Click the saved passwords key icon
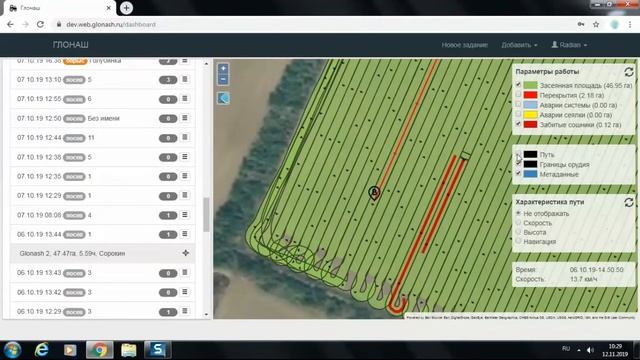 581,24
